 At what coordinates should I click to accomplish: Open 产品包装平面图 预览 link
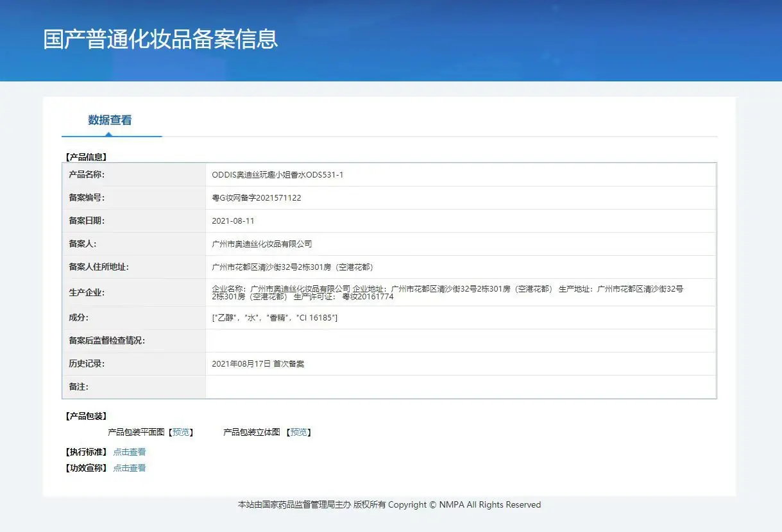(x=181, y=432)
